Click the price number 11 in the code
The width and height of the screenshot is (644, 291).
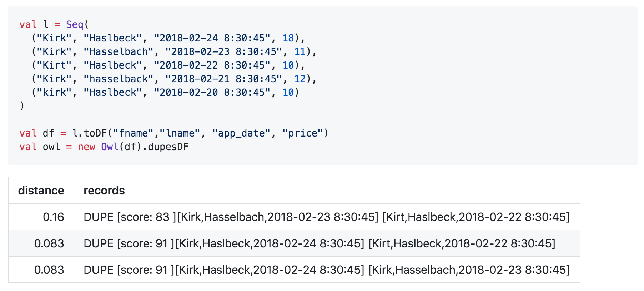pos(300,51)
